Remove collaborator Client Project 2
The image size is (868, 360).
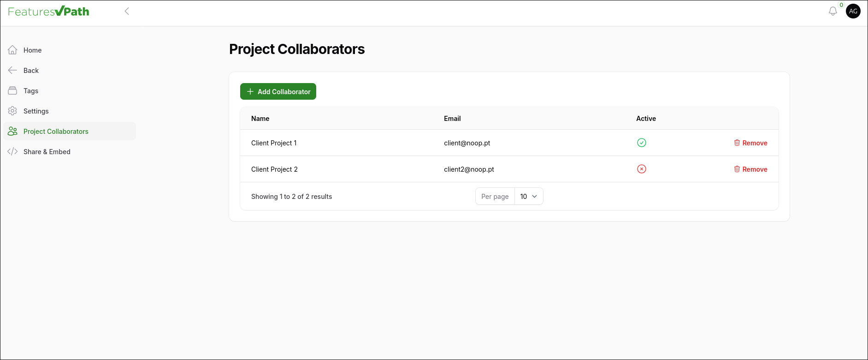tap(750, 169)
